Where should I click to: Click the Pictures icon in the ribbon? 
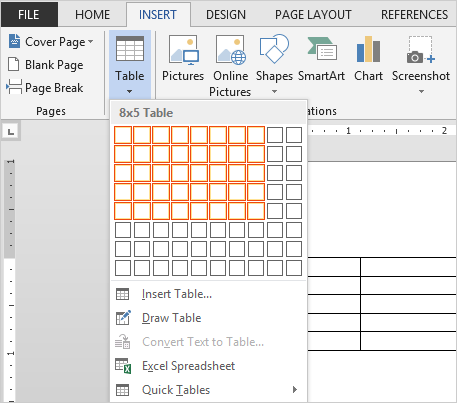pos(184,49)
